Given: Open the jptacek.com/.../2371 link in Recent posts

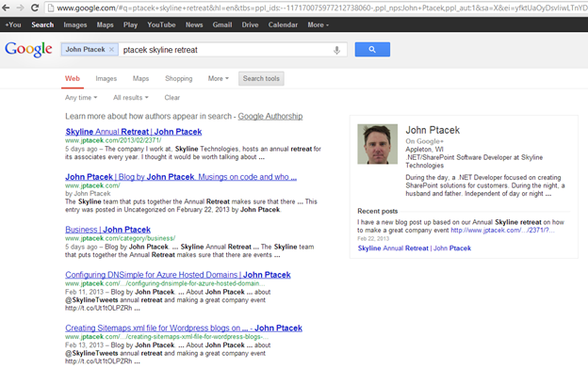Looking at the screenshot, I should (x=502, y=231).
